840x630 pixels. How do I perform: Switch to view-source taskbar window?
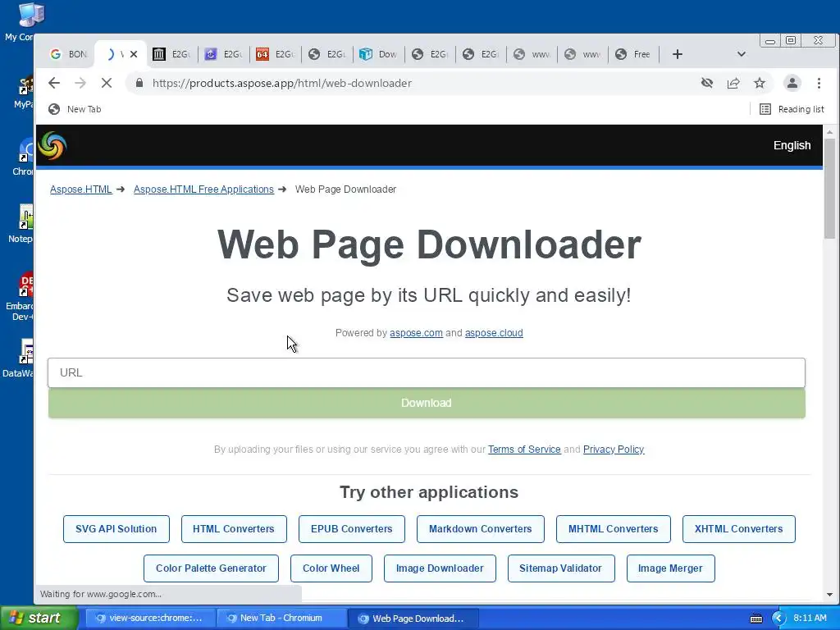(149, 619)
